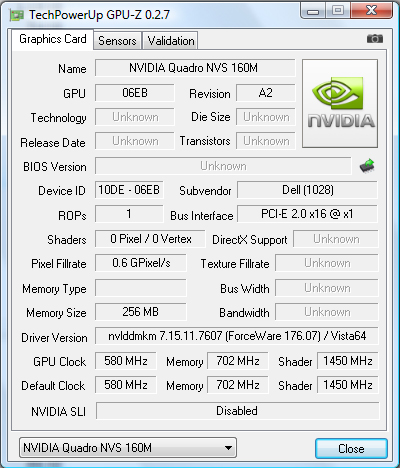Click the Subvendor Dell (1028) field
Viewport: 400px width, 468px height.
307,190
